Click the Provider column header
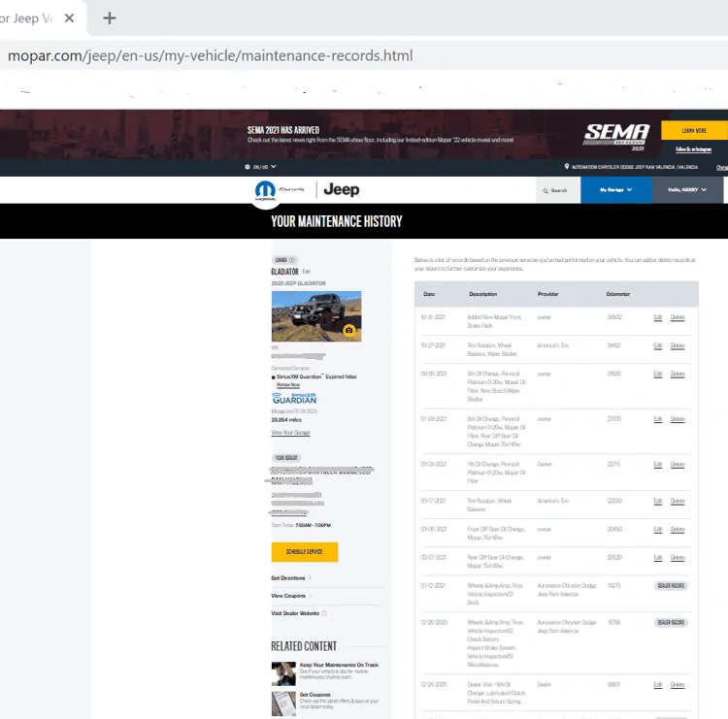The width and height of the screenshot is (728, 719). (547, 294)
